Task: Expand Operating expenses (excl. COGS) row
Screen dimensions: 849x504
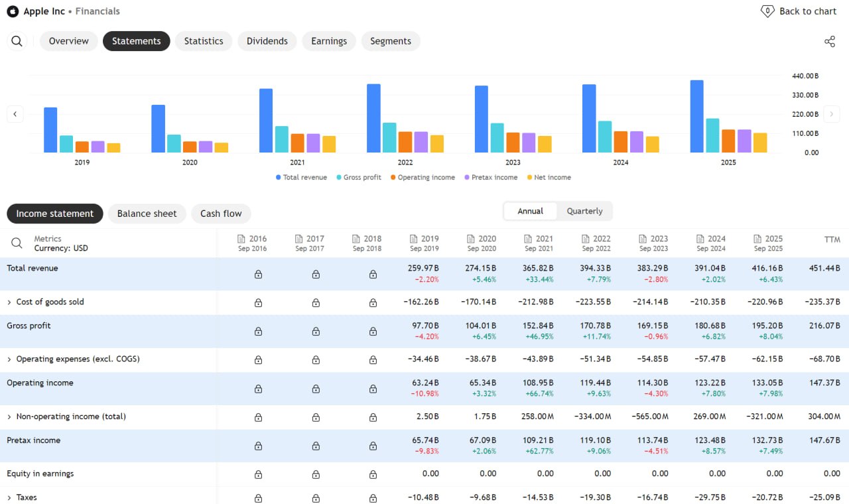Action: click(x=9, y=359)
